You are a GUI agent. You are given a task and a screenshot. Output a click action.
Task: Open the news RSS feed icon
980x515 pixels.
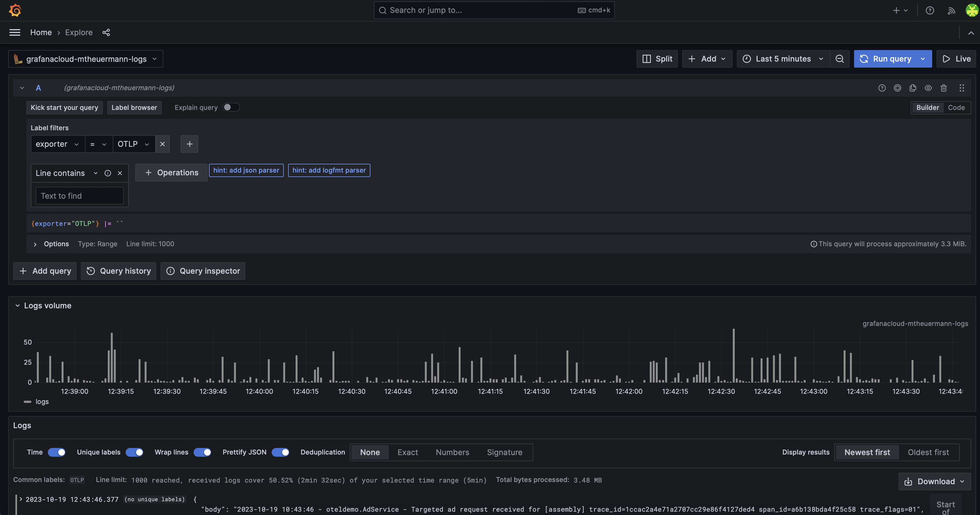click(951, 10)
